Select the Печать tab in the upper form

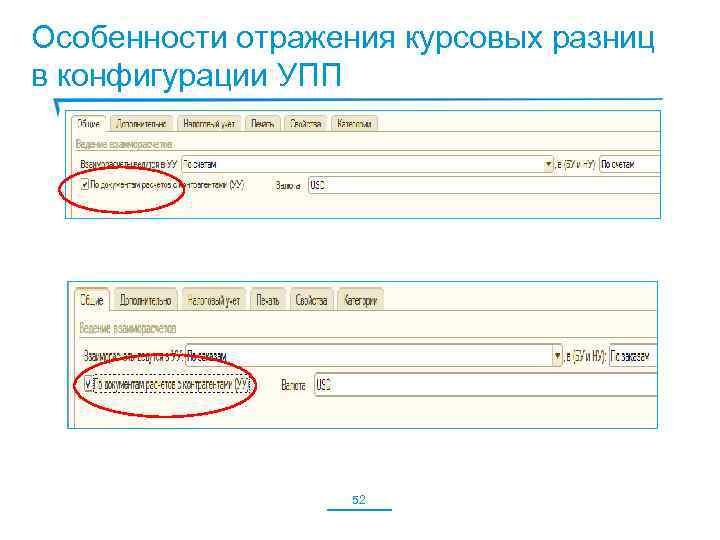click(x=262, y=124)
